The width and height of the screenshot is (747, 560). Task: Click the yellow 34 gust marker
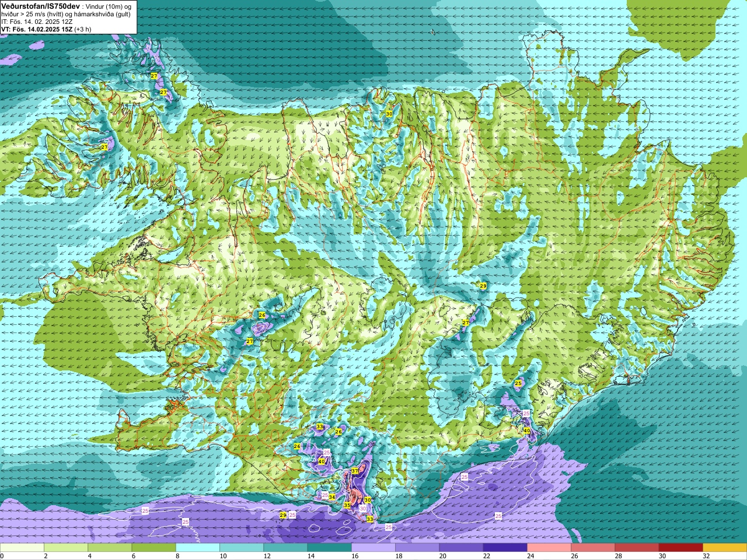332,497
